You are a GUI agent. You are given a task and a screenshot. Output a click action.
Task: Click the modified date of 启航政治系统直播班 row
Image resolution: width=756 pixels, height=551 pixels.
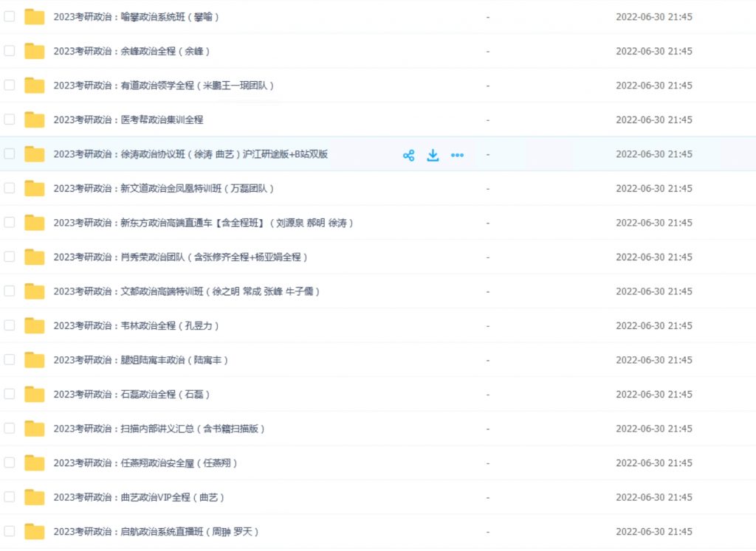click(654, 531)
